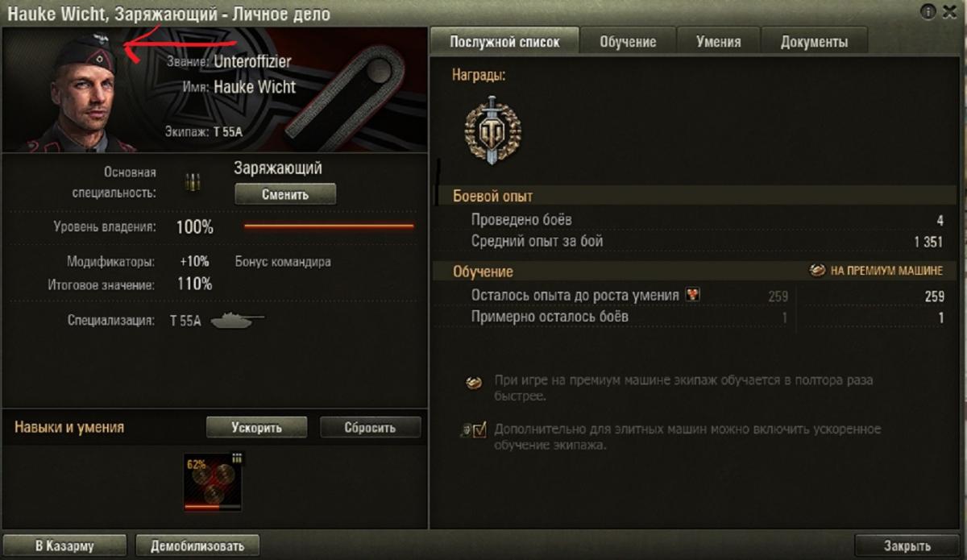
Task: Click the award medal icon under Награды
Action: [x=492, y=130]
